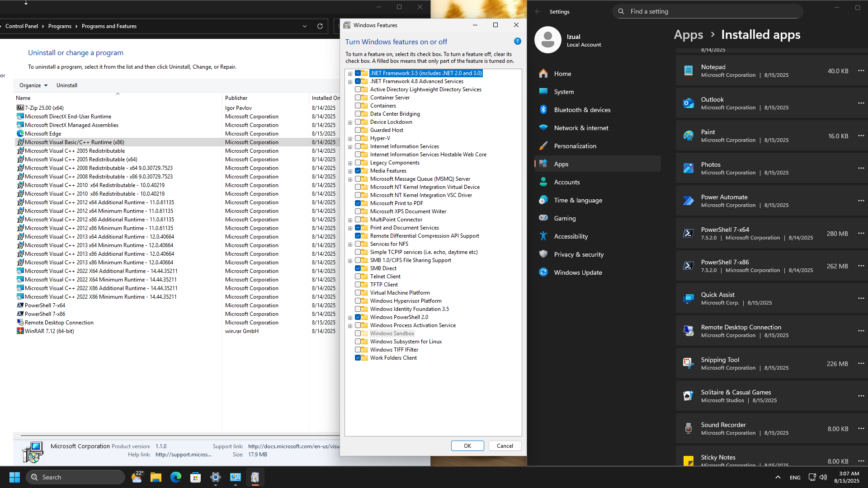This screenshot has width=868, height=488.
Task: Open Gaming settings
Action: click(x=598, y=218)
